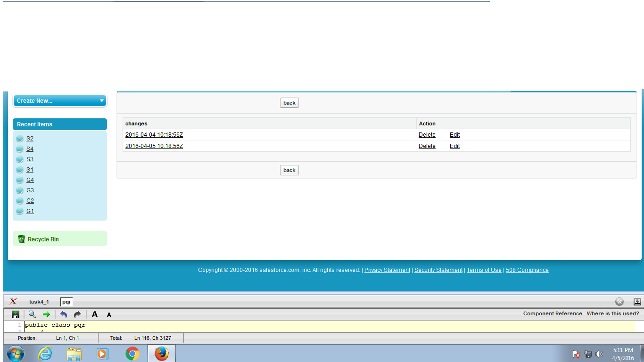This screenshot has height=362, width=644.
Task: Open the 2016-04-04 10:18:56Z change link
Action: tap(154, 135)
